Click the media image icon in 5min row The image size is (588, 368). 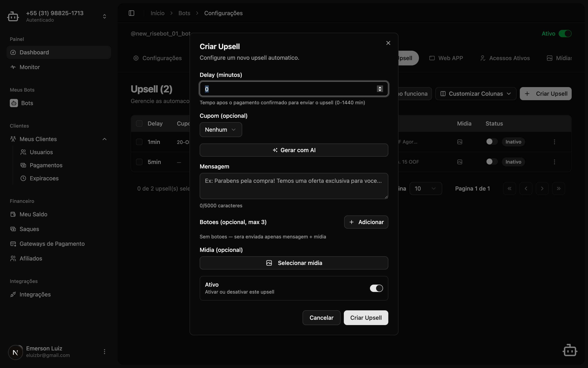pyautogui.click(x=460, y=162)
